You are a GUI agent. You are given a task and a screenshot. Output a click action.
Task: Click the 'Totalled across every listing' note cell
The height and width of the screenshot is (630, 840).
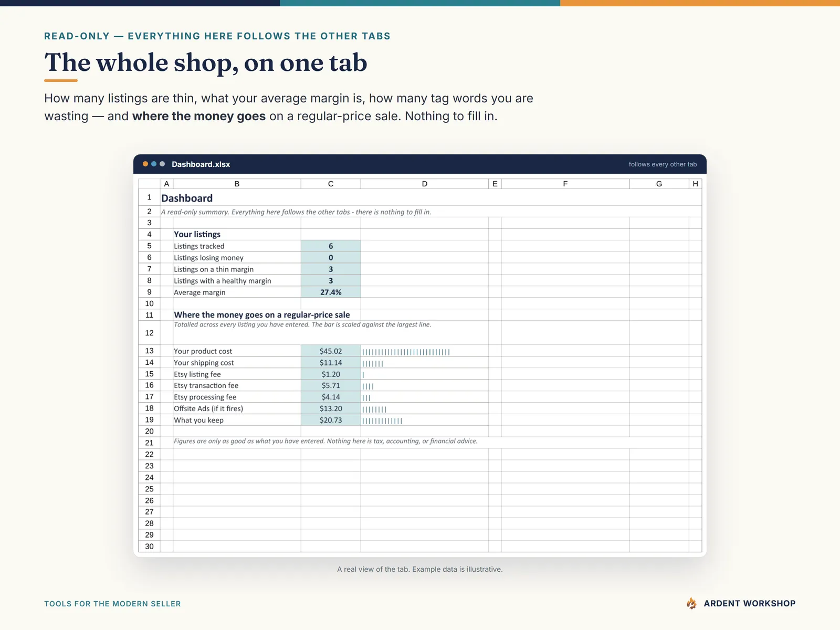pyautogui.click(x=302, y=324)
